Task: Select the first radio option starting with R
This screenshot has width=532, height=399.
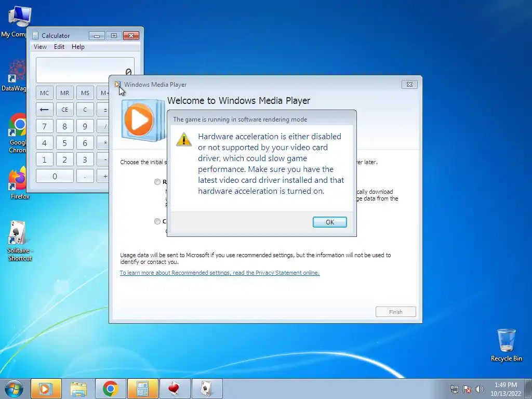Action: 157,182
